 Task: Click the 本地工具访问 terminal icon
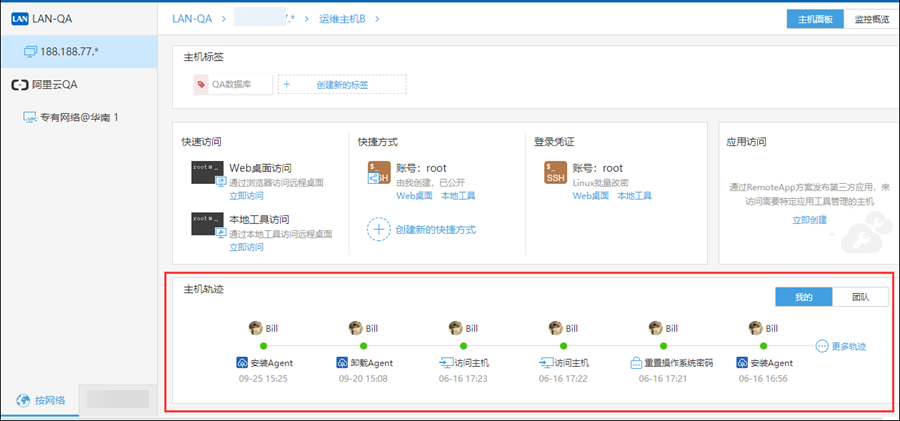point(208,224)
